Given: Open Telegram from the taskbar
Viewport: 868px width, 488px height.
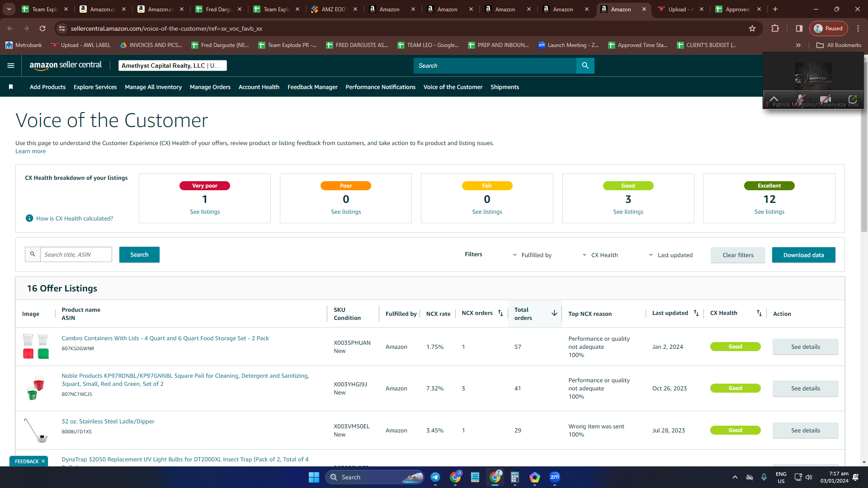Looking at the screenshot, I should click(x=435, y=477).
